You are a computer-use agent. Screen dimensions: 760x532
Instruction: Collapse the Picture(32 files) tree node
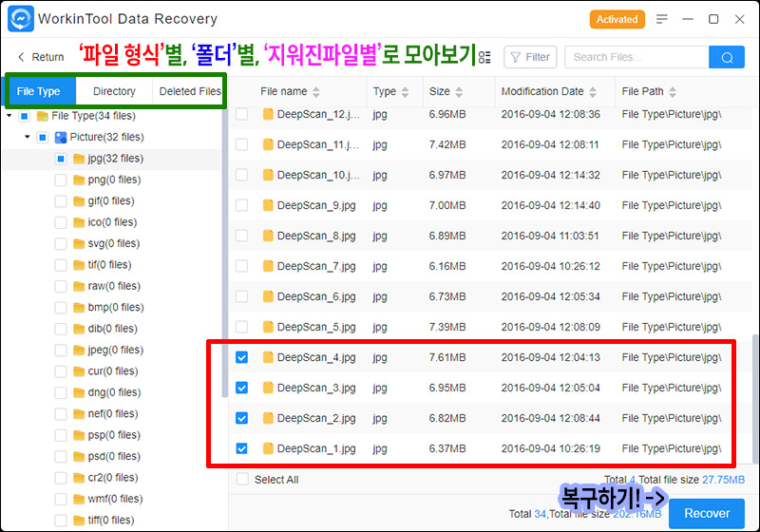(x=28, y=137)
